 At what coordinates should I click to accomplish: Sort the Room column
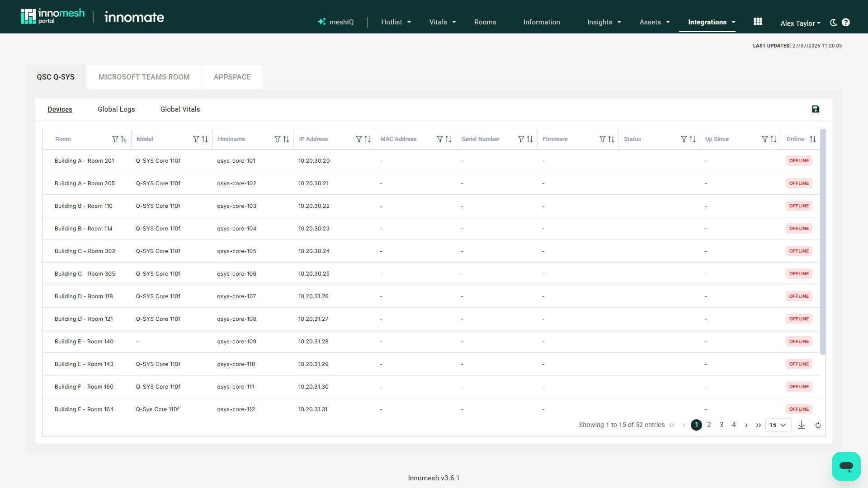click(x=124, y=139)
